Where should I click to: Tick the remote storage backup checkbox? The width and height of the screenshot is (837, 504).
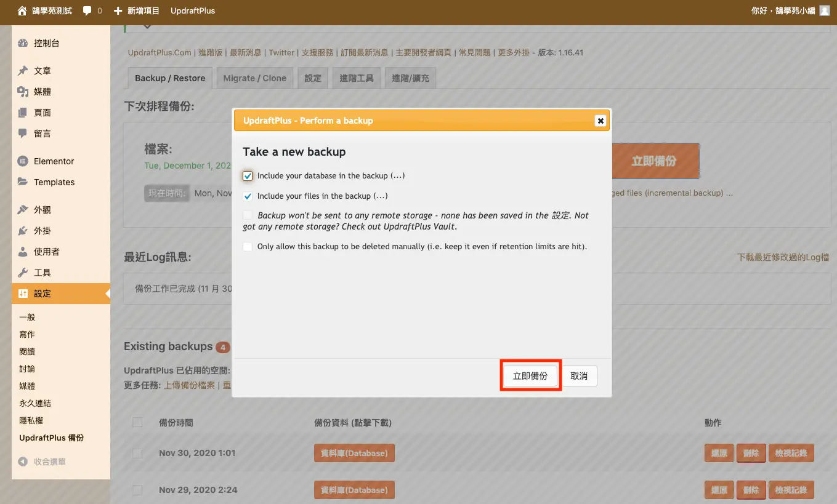click(x=248, y=215)
